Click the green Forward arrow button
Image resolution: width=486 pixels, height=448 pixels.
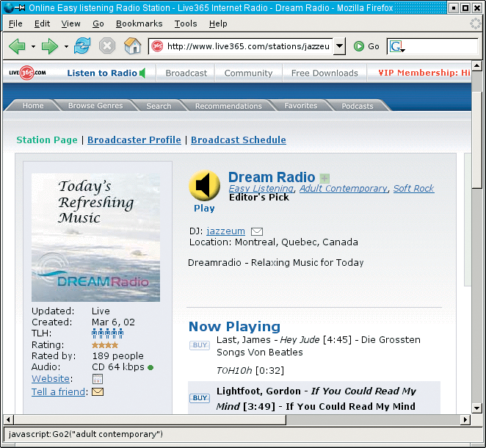(x=50, y=46)
